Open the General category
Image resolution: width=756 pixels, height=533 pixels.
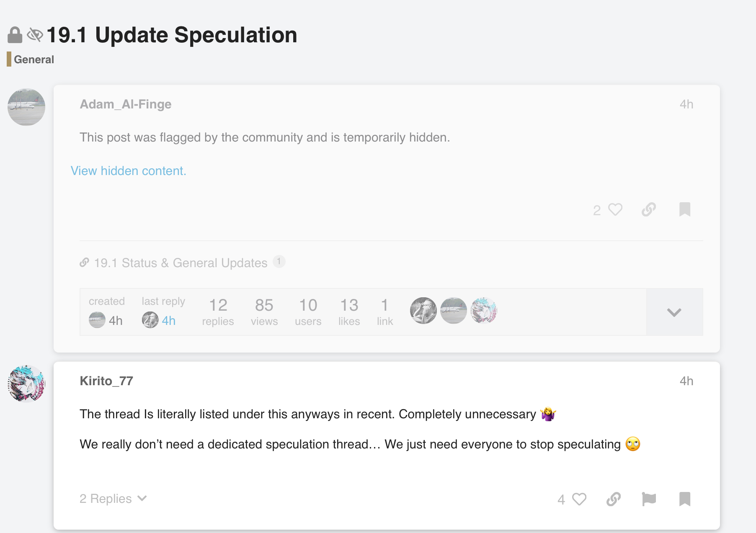pos(34,59)
